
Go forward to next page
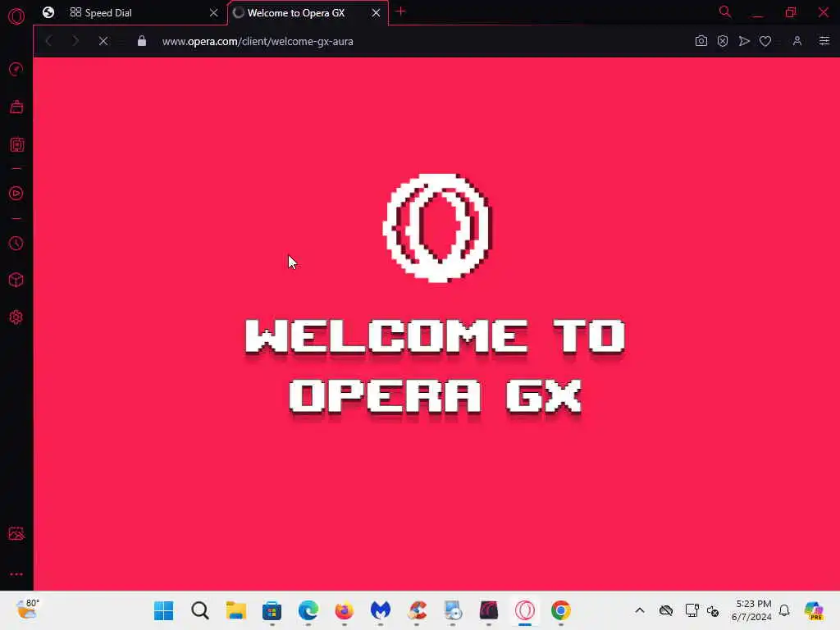[75, 41]
